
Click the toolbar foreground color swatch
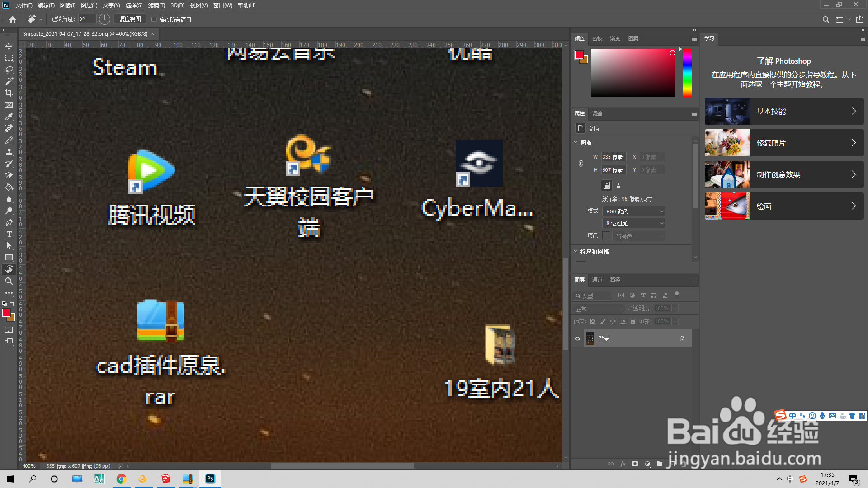click(6, 313)
